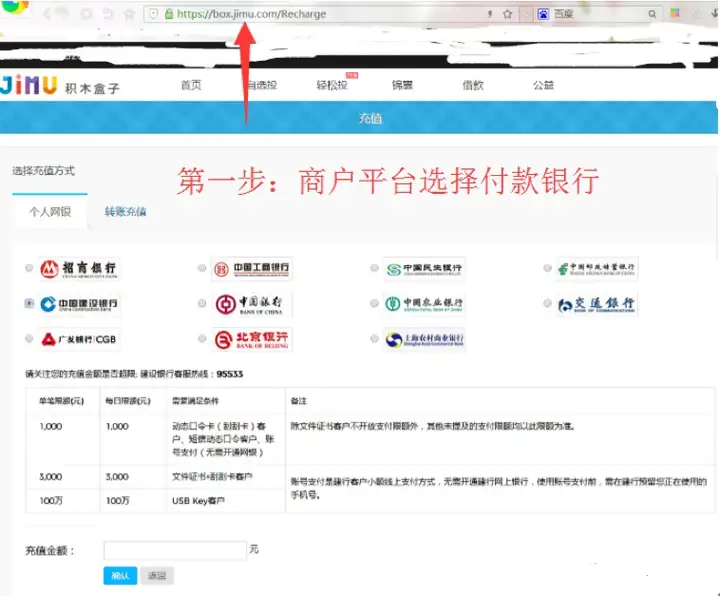This screenshot has height=596, width=720.
Task: Bookmark page with the star icon
Action: [x=507, y=14]
